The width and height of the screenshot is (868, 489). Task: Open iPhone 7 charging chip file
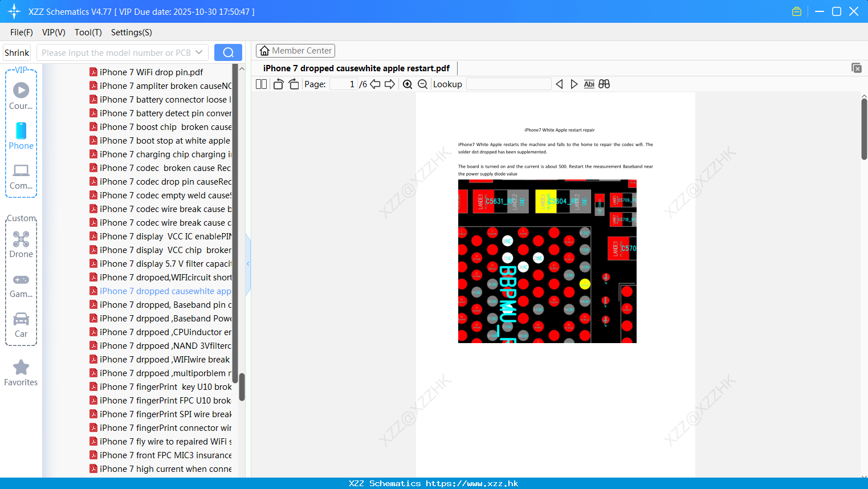161,154
